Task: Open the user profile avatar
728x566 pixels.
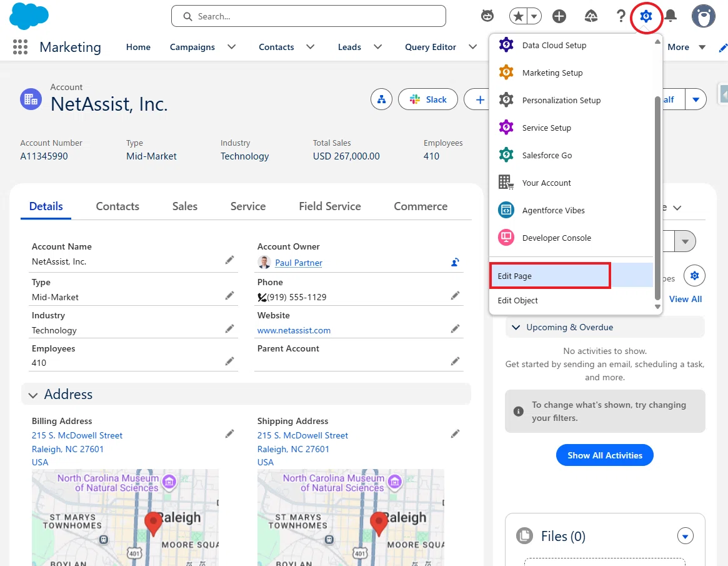Action: [x=704, y=16]
